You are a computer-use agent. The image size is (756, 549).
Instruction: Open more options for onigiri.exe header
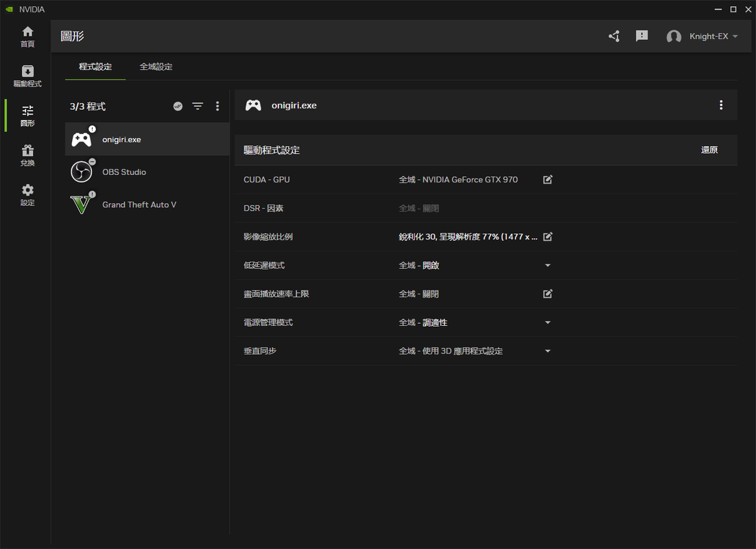coord(721,105)
